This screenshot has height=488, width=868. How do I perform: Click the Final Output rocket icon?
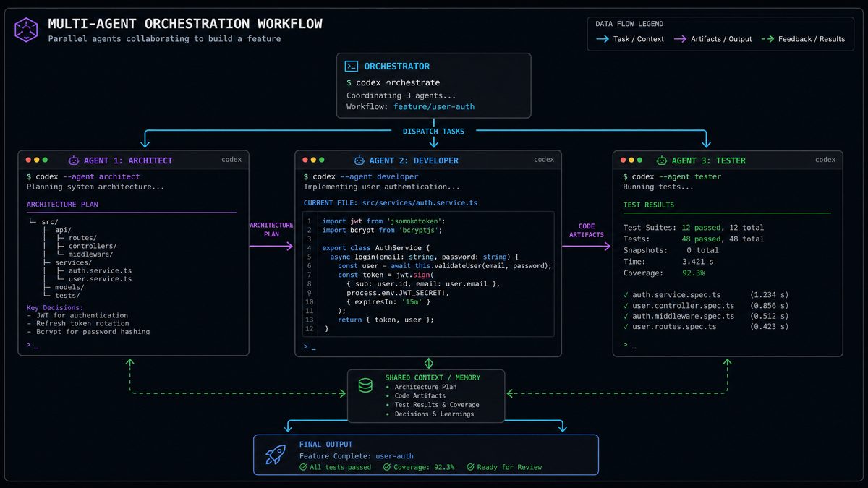click(x=276, y=454)
